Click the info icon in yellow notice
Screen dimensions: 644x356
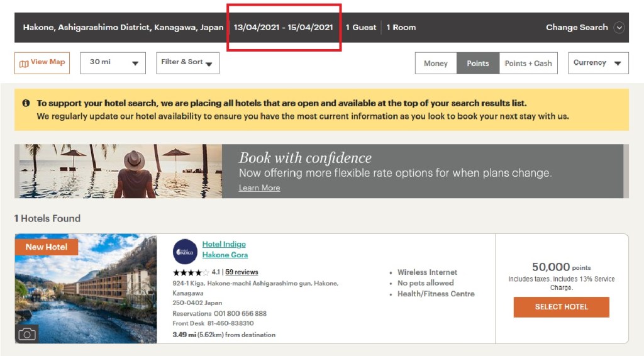[x=26, y=103]
